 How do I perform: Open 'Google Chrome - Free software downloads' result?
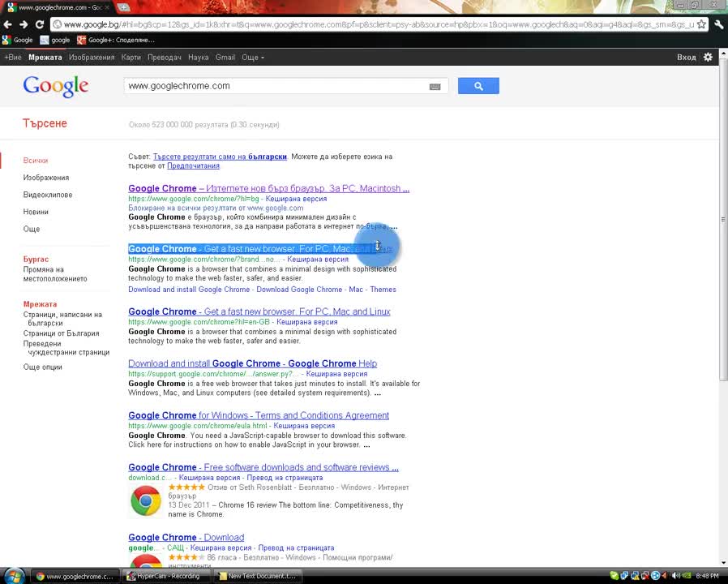coord(263,467)
